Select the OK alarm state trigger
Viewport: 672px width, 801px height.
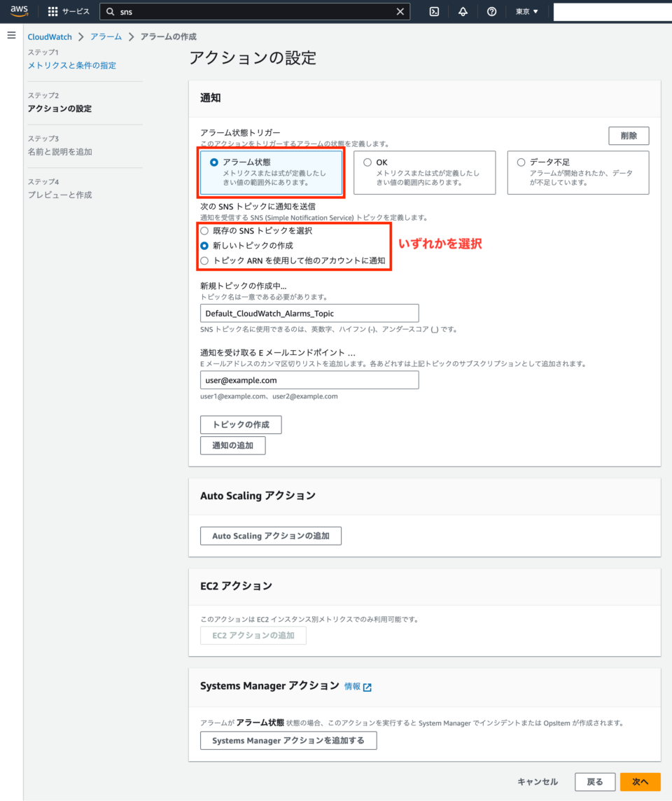[367, 162]
